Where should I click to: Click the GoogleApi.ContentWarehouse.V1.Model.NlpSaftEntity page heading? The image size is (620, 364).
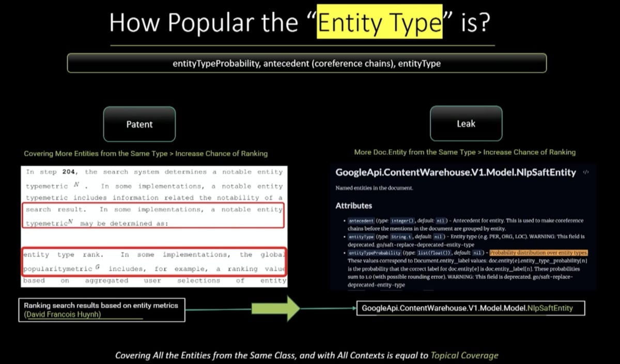tap(455, 172)
